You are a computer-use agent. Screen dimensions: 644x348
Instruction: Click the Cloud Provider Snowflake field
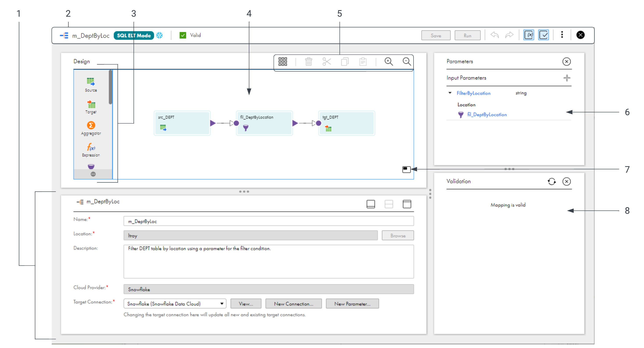pyautogui.click(x=269, y=289)
